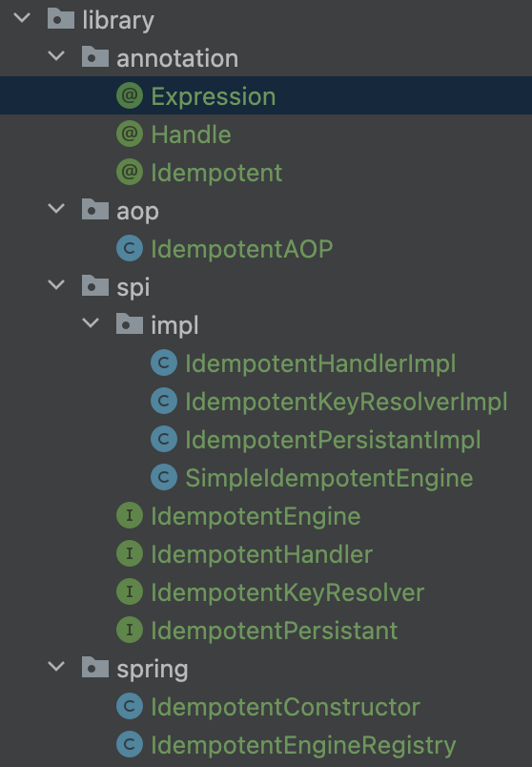Click the impl folder icon

tap(130, 323)
